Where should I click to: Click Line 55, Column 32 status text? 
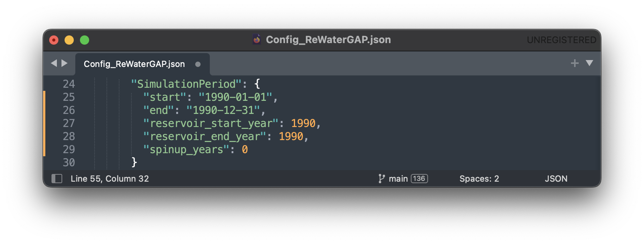[x=110, y=179]
